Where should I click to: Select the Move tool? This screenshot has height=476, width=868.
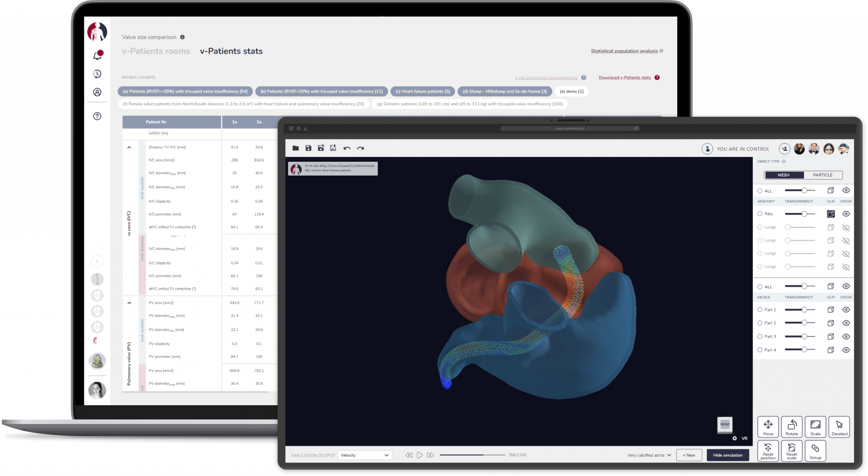click(768, 427)
